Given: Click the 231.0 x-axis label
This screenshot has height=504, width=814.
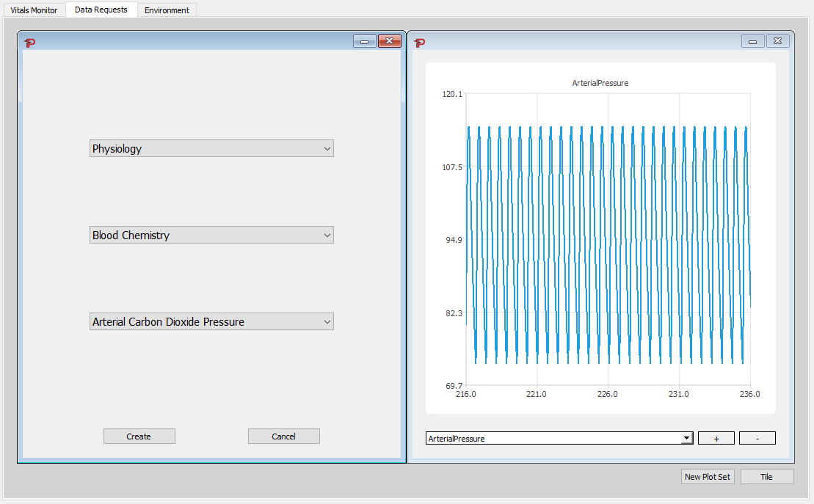Looking at the screenshot, I should click(678, 394).
